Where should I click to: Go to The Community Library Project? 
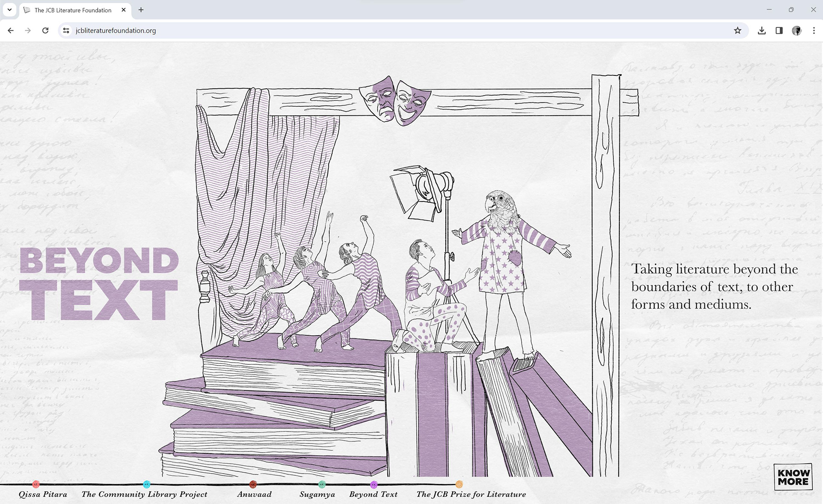144,494
